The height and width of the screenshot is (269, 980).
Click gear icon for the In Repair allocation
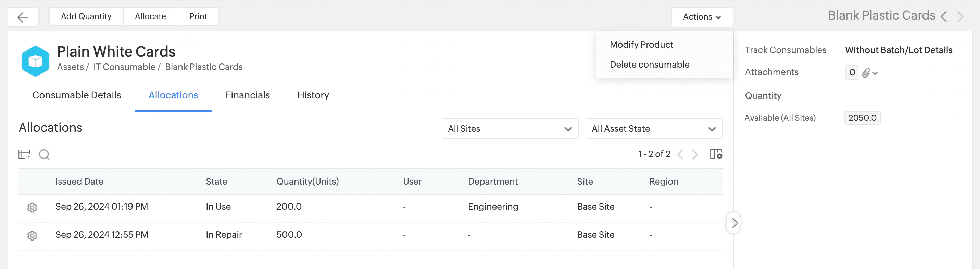(x=32, y=235)
